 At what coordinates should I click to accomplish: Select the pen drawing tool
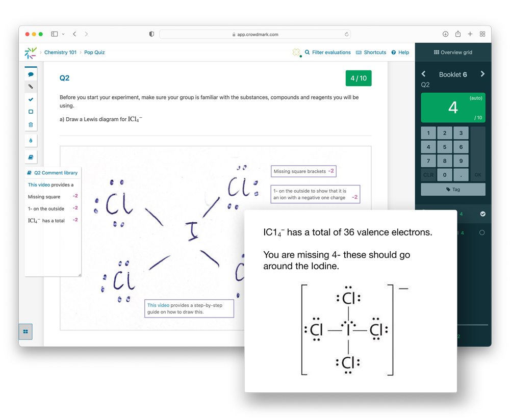click(x=31, y=87)
